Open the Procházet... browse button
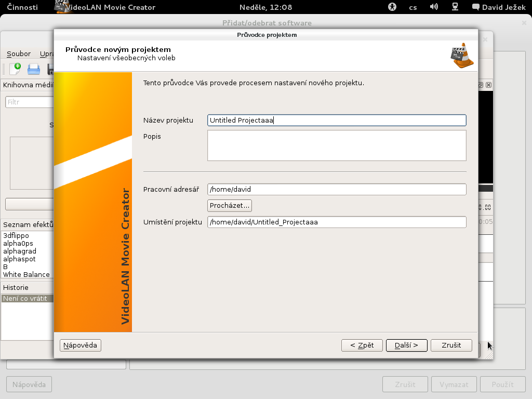Image resolution: width=532 pixels, height=399 pixels. (x=229, y=206)
